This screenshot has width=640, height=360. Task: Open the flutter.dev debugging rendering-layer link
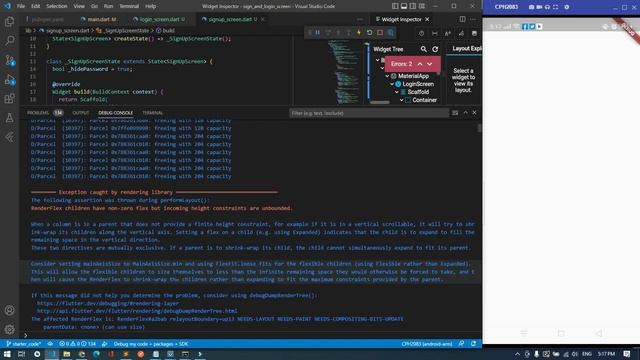(x=108, y=303)
